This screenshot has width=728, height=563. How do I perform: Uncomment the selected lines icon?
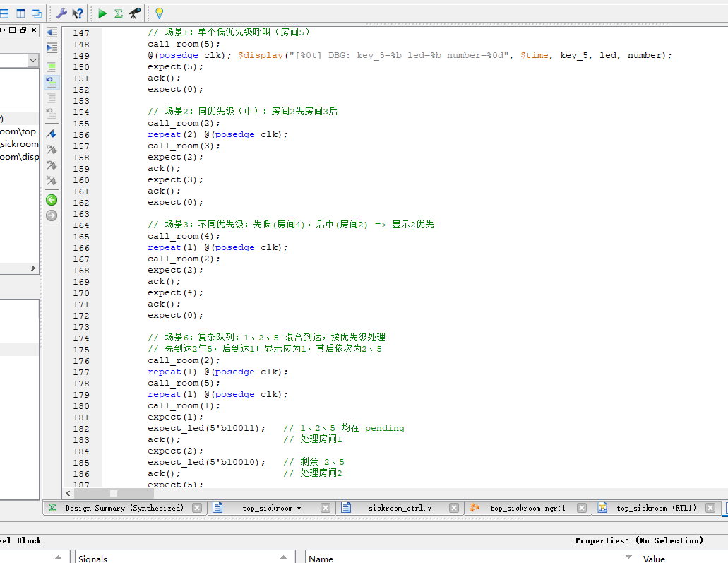pos(52,83)
